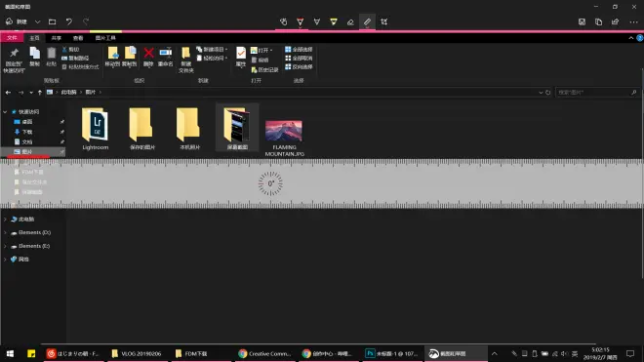The width and height of the screenshot is (644, 362).
Task: Select the highlighted screenshots folder
Action: (237, 128)
